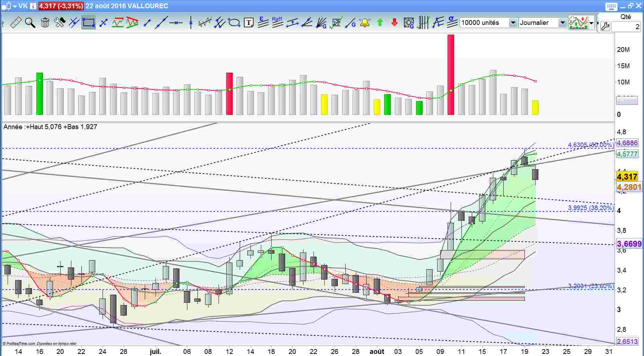
Task: Open the wrench and hammer settings tool
Action: 60,23
